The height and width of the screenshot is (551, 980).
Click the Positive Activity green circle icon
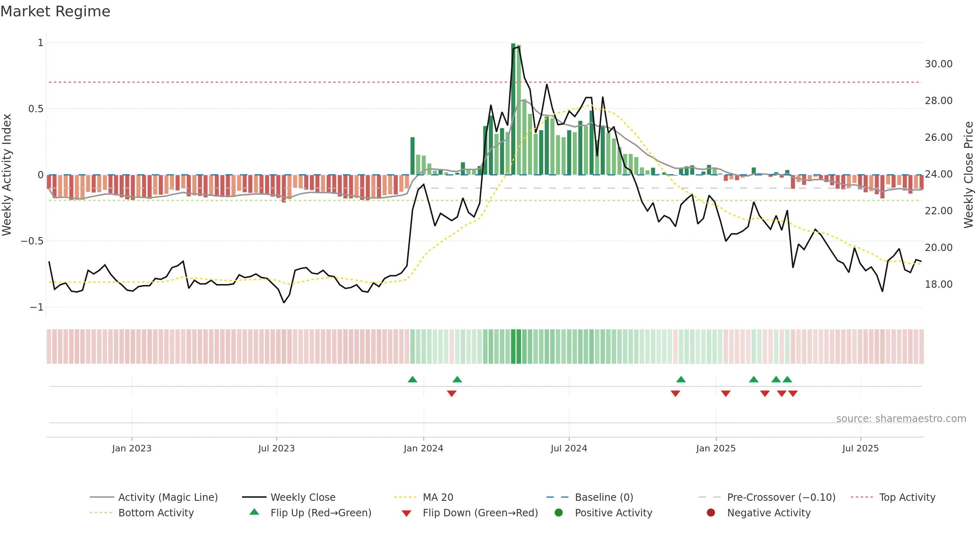point(559,513)
